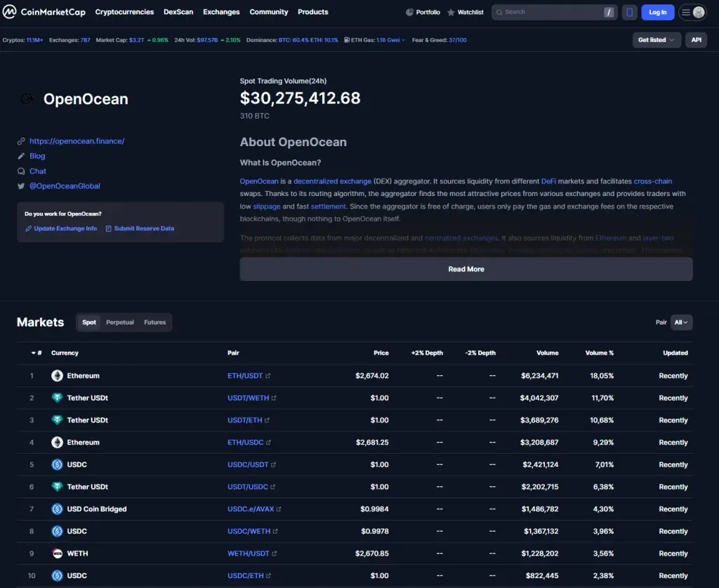Click the Market Cap $3.2T value
The width and height of the screenshot is (719, 588).
[137, 40]
